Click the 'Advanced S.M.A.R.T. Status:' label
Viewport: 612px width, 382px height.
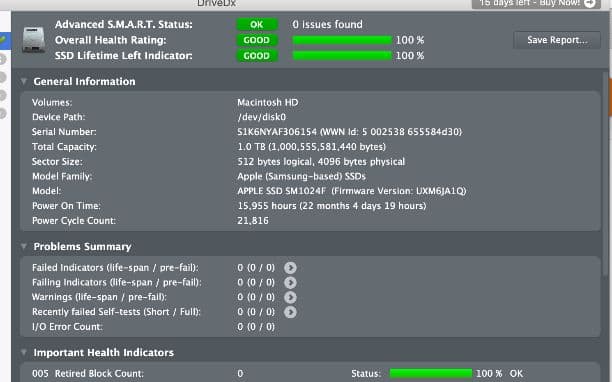(x=124, y=25)
